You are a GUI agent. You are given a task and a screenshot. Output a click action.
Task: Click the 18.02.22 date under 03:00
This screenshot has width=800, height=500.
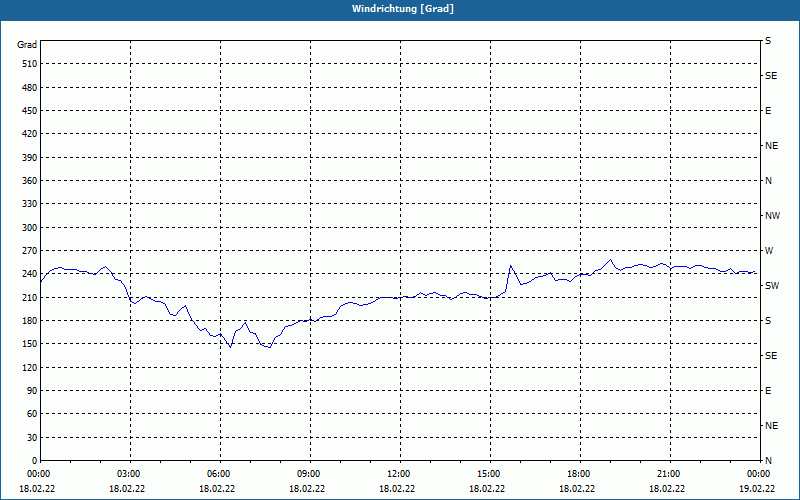click(127, 489)
